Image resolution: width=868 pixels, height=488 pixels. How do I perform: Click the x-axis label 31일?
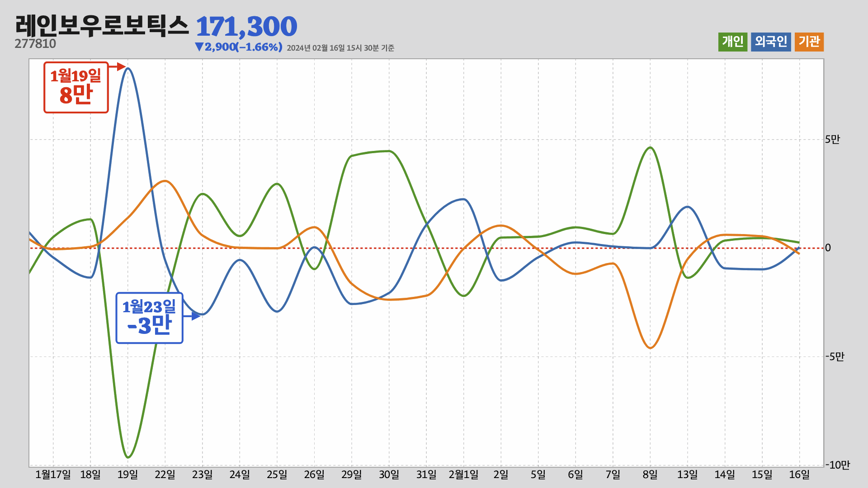click(426, 474)
